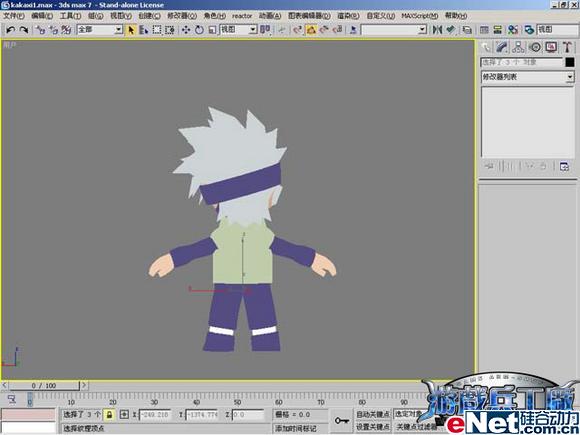Toggle the 设置关键点 Set Key button
This screenshot has width=580, height=435.
[373, 427]
